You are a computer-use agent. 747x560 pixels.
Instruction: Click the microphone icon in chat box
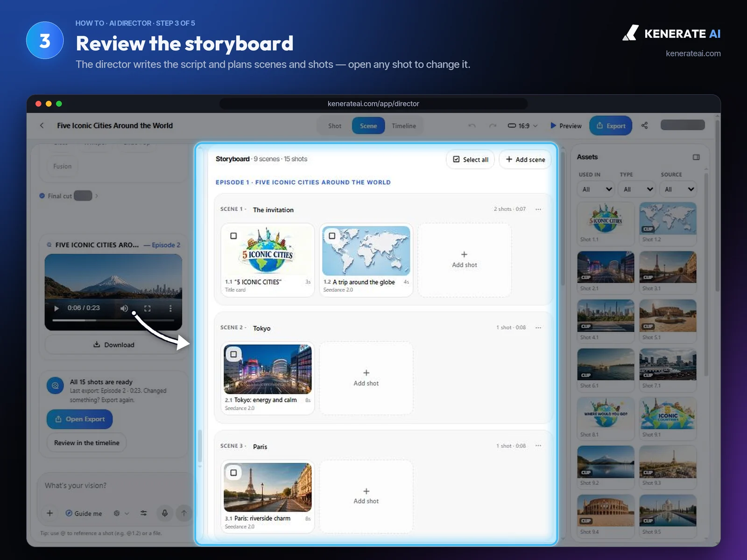tap(165, 513)
